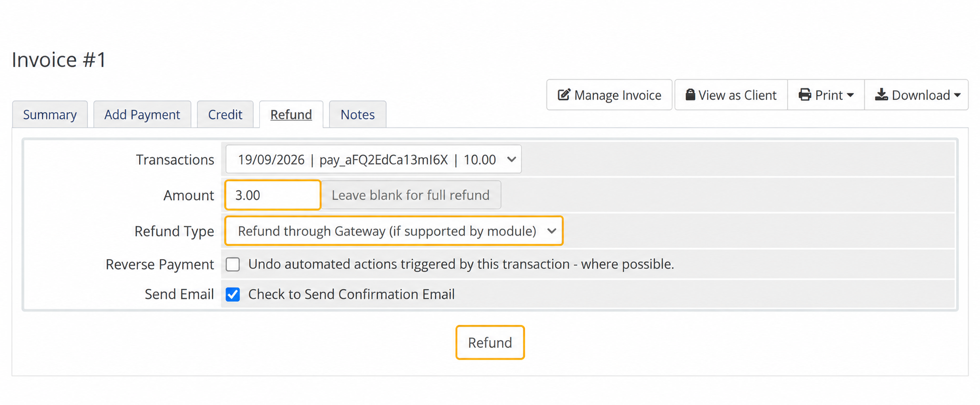Screen dimensions: 980x405
Task: Submit the orange-outlined Refund button
Action: click(x=490, y=343)
